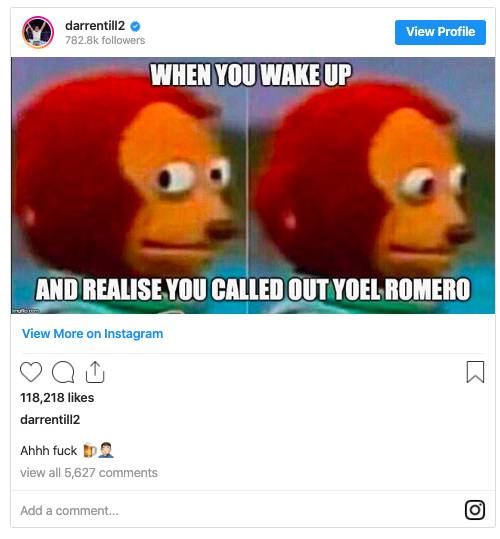Open Instagram via the camera logo icon
The image size is (500, 539).
(475, 509)
